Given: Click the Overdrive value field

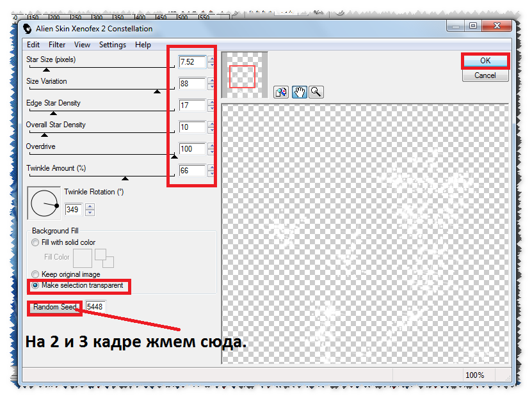Looking at the screenshot, I should [192, 149].
